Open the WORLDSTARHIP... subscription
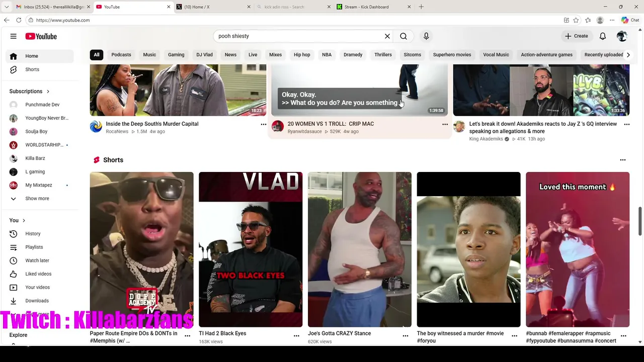This screenshot has width=644, height=362. [40, 145]
